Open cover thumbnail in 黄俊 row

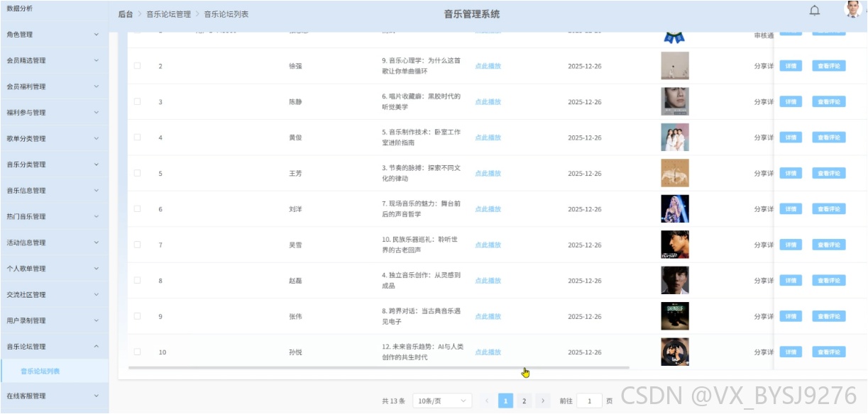click(675, 138)
